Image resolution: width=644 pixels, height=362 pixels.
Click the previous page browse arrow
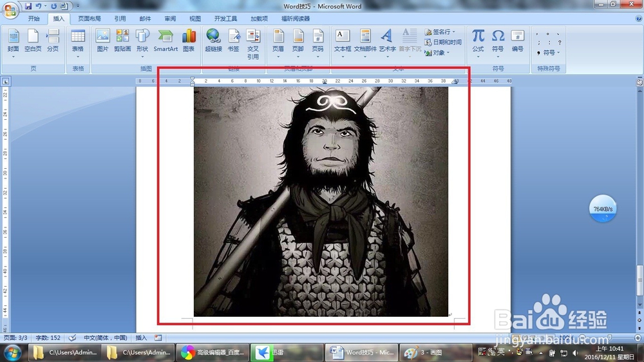[639, 313]
